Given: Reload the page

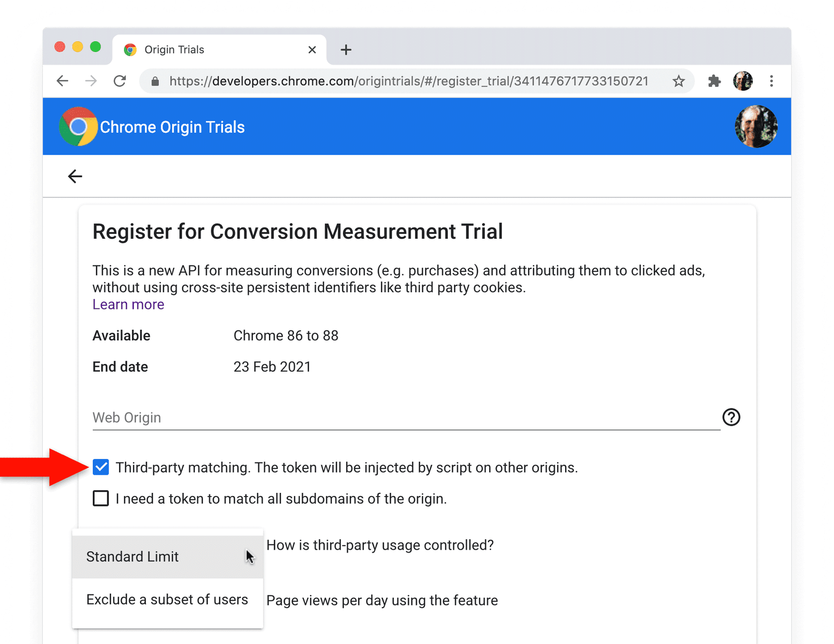Looking at the screenshot, I should tap(119, 81).
